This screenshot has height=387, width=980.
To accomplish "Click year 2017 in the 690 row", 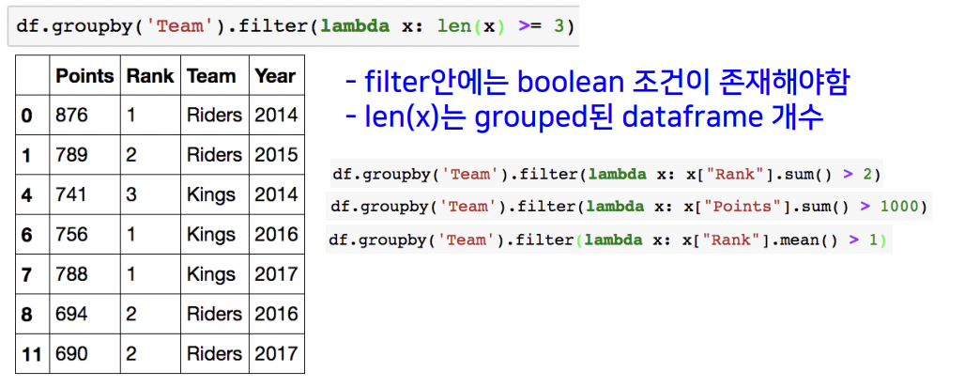I will [x=276, y=354].
